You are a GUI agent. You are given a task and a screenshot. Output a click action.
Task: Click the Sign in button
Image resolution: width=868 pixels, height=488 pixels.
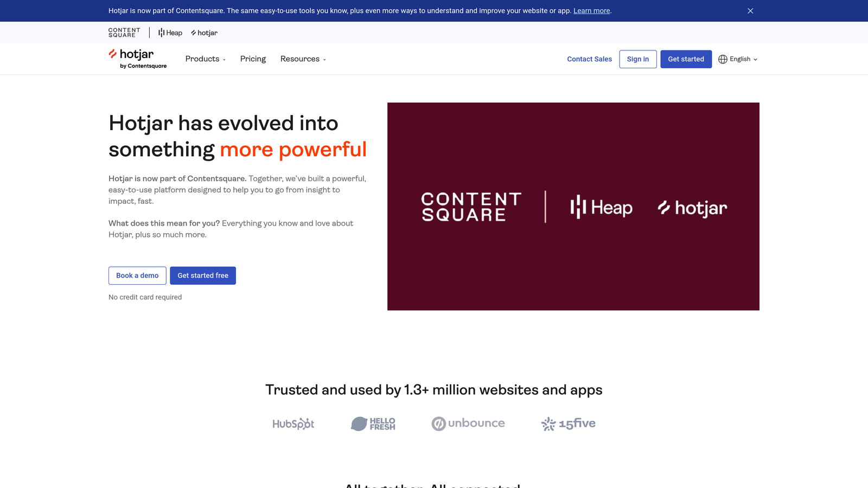point(637,59)
